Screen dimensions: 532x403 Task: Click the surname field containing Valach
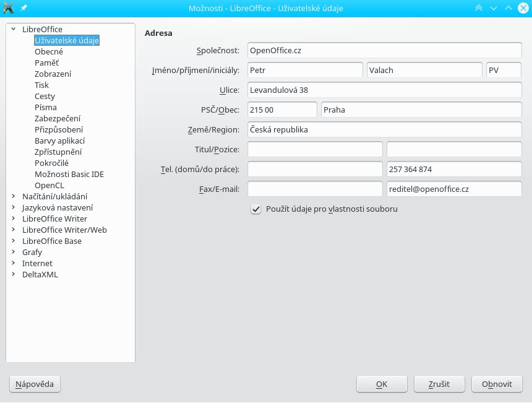click(x=424, y=70)
